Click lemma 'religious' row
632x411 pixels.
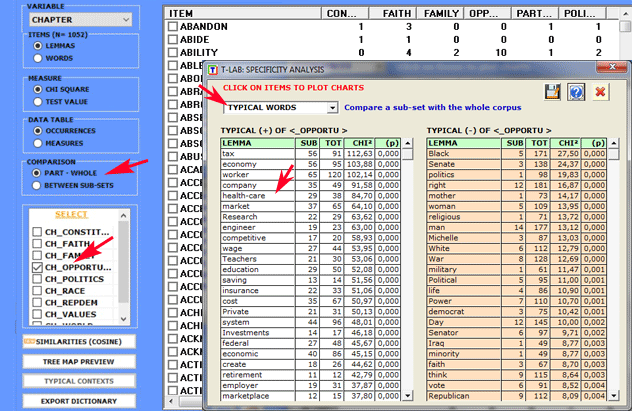pyautogui.click(x=464, y=217)
